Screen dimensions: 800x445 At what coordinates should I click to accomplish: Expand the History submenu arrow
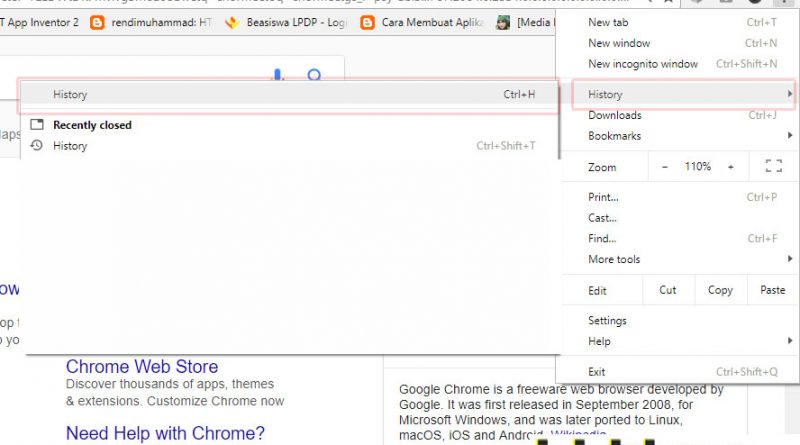(789, 94)
